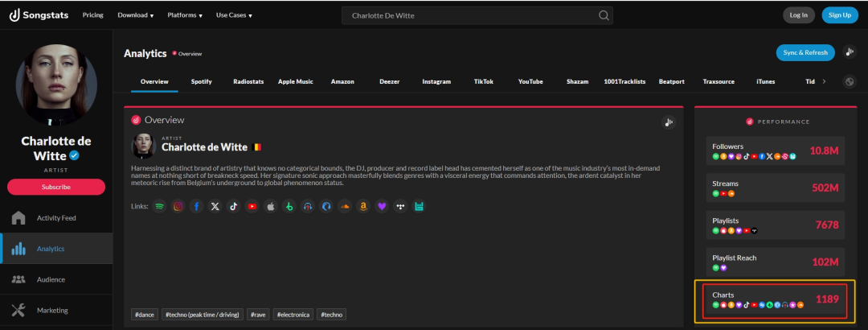Open the teal Bandsintown link icon
This screenshot has height=330, width=868.
pos(419,206)
